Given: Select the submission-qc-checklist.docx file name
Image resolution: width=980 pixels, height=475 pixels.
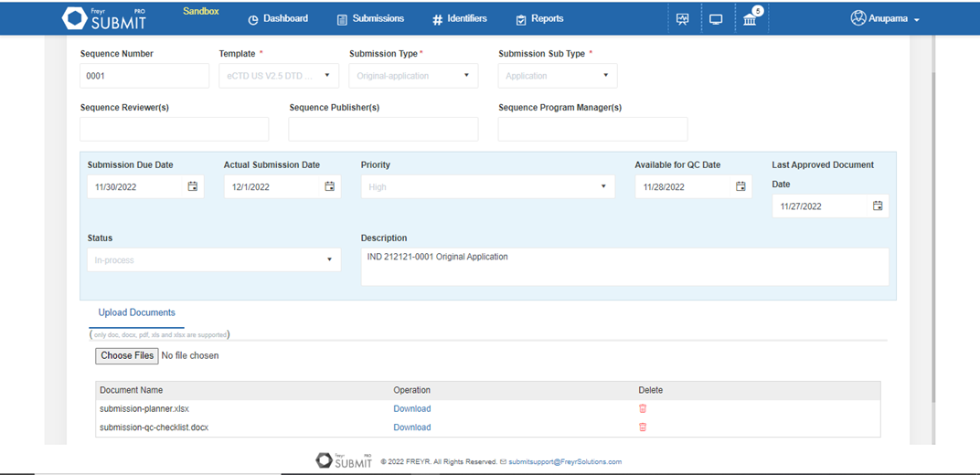Looking at the screenshot, I should tap(154, 427).
